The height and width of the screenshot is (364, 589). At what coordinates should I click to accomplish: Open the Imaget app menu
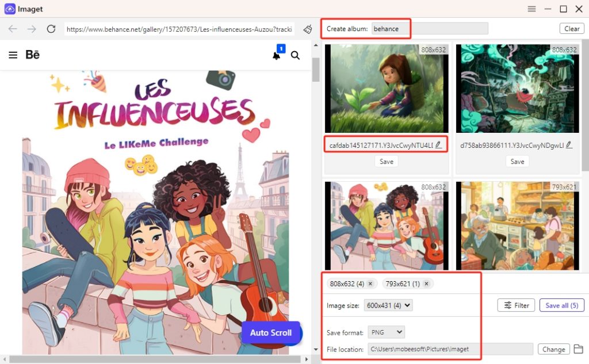click(x=531, y=9)
